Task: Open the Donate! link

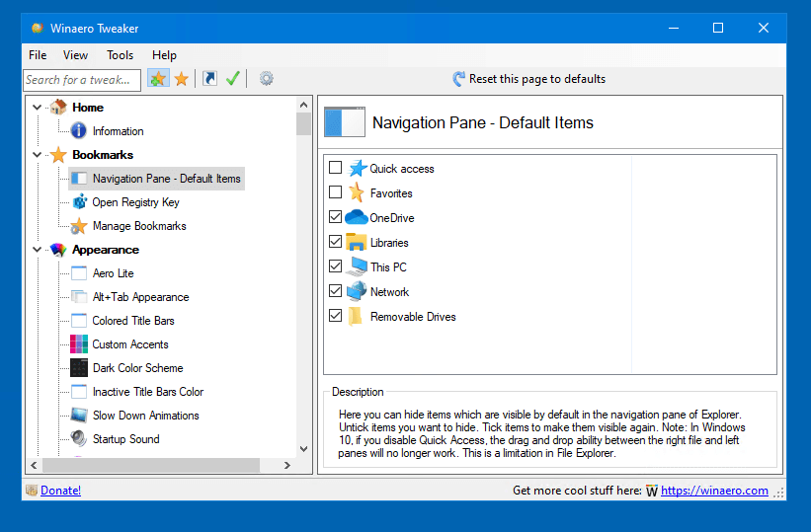Action: 60,491
